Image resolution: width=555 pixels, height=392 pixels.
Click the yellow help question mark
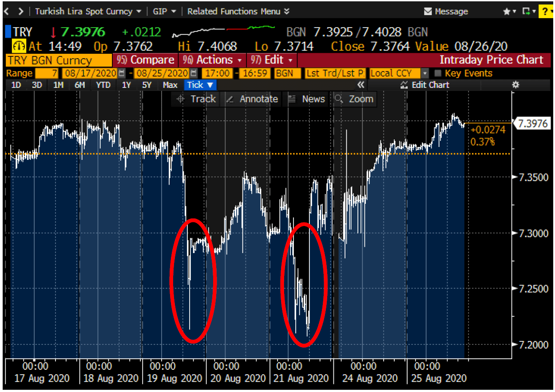pos(545,12)
